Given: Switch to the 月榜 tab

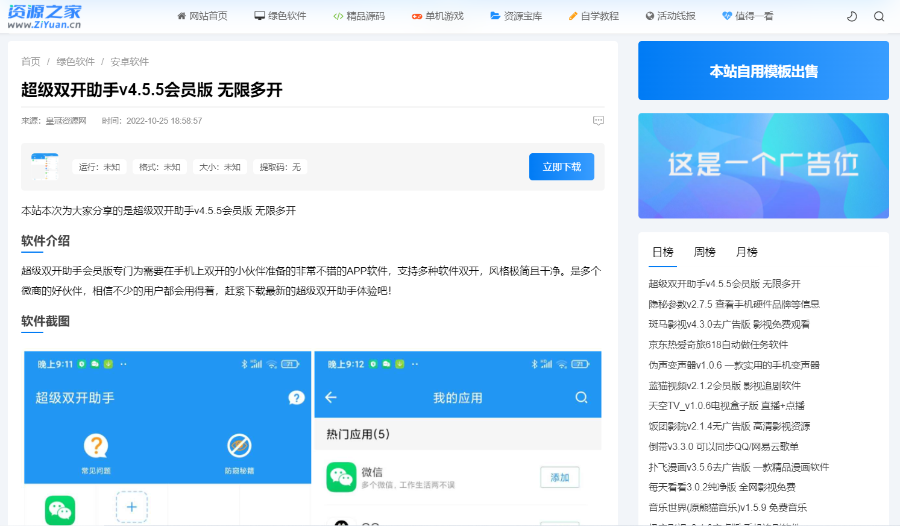Looking at the screenshot, I should [747, 252].
